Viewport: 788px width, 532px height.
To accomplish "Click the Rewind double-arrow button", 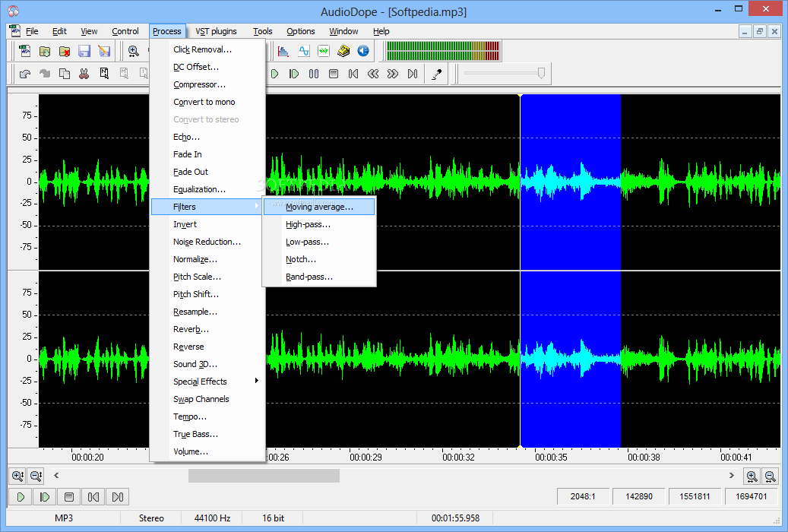I will point(373,74).
